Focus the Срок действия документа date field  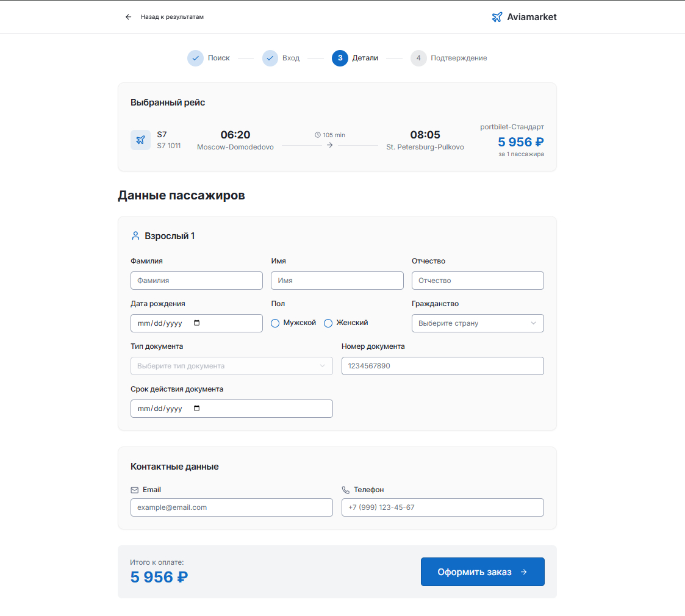coord(232,409)
